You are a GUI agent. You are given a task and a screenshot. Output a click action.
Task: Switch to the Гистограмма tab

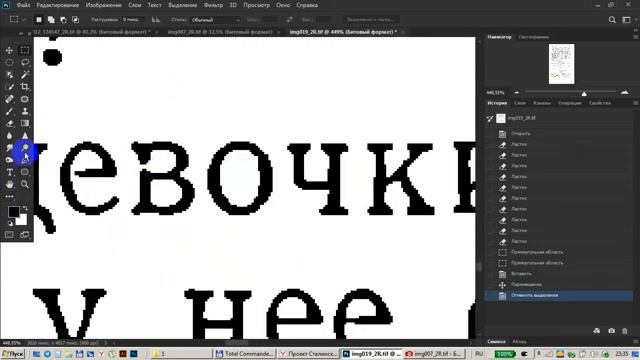click(533, 37)
